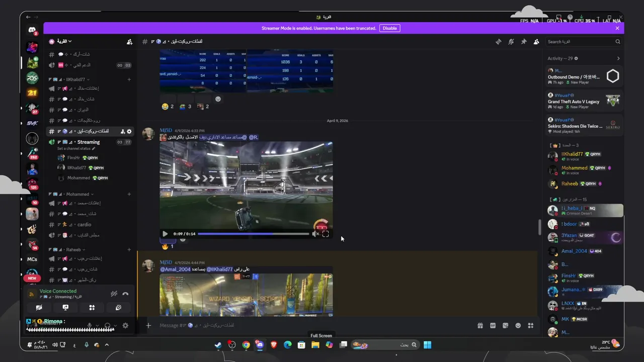Open File Explorer from the taskbar
This screenshot has width=644, height=362.
coord(315,345)
